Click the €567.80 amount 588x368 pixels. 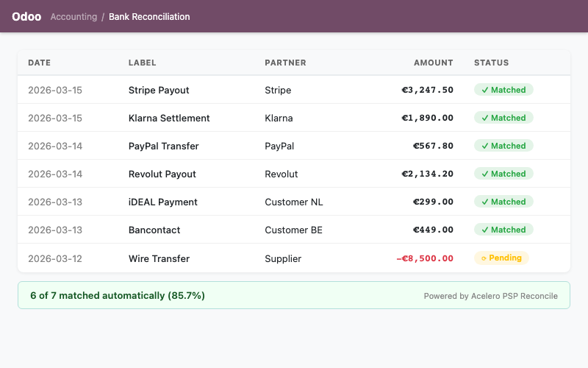pos(433,146)
